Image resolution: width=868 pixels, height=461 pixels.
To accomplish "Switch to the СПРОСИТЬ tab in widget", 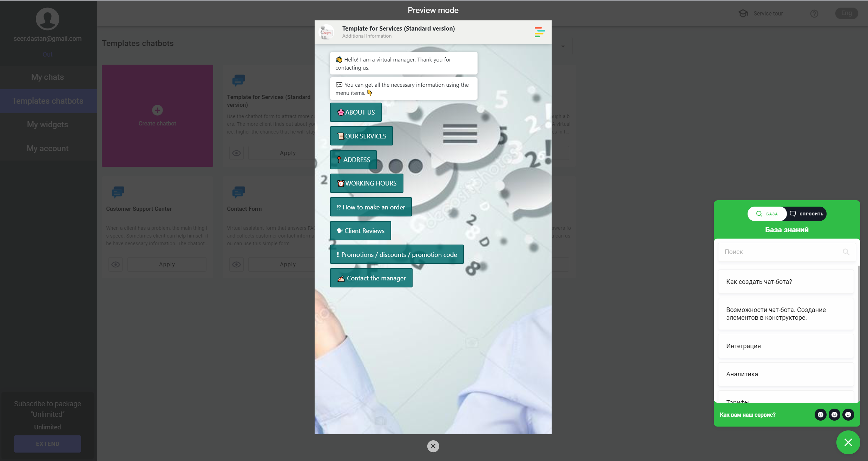I will (x=807, y=214).
